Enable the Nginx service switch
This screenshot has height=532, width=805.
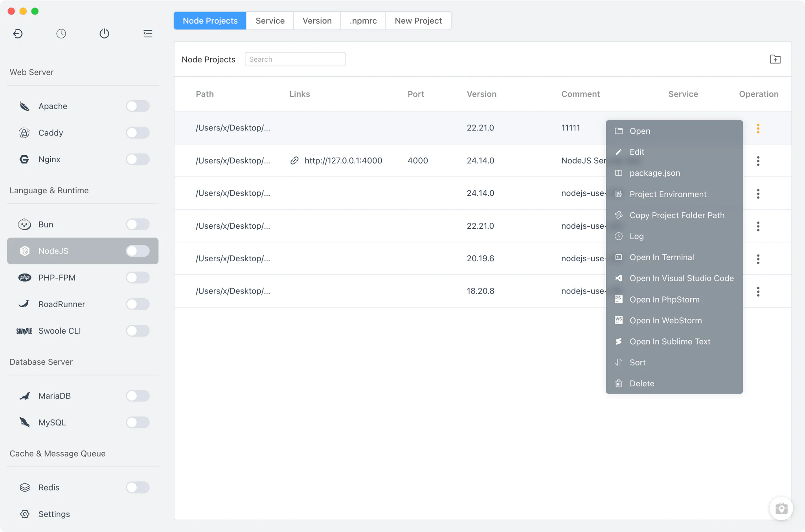coord(138,160)
